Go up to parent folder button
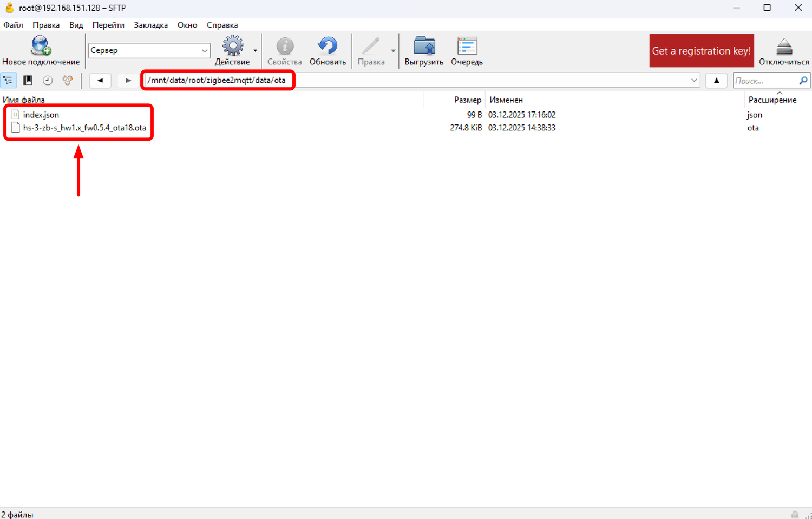The image size is (812, 519). pos(716,81)
